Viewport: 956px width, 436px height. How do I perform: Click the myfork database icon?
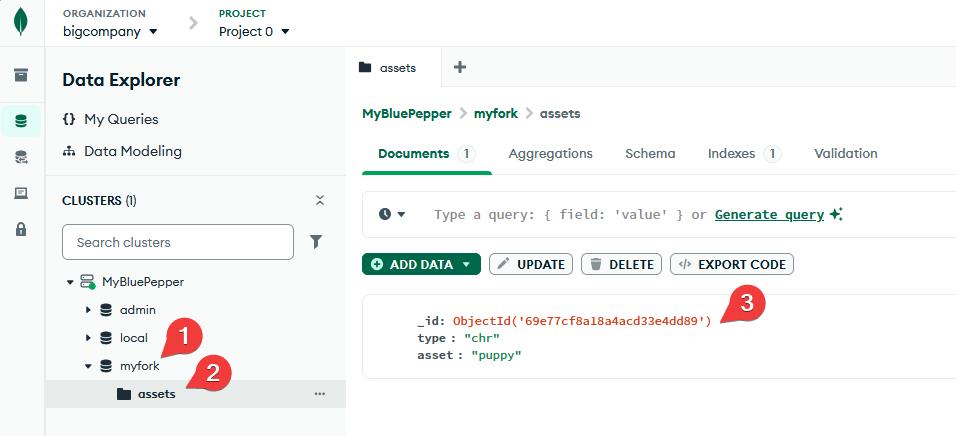coord(106,366)
